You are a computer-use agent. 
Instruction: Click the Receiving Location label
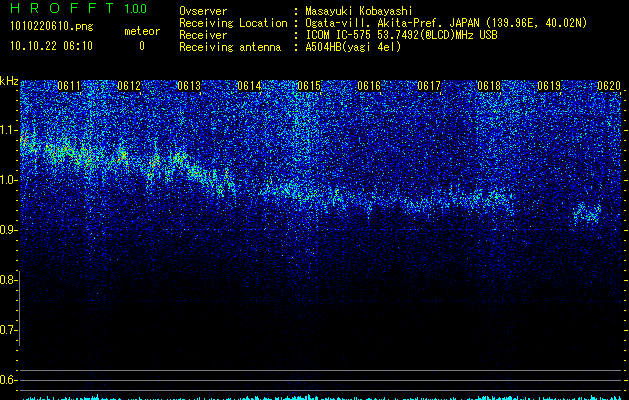coord(233,23)
